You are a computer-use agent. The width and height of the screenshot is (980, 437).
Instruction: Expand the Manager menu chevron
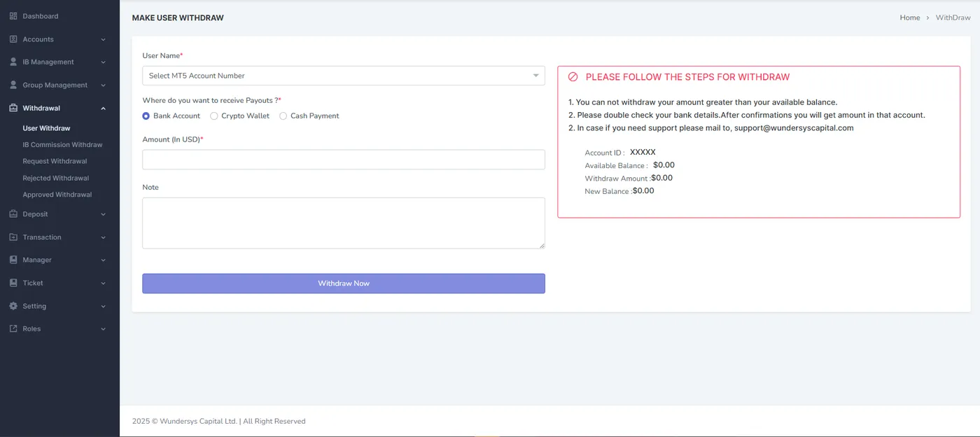pos(104,260)
